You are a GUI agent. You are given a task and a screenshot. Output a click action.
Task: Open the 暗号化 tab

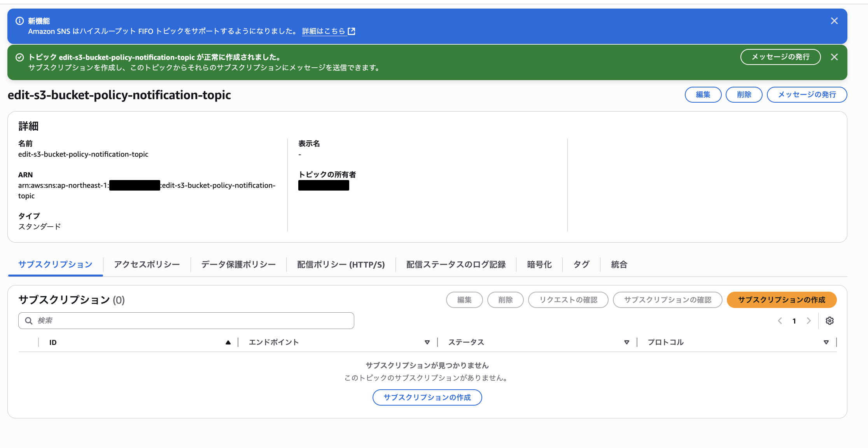pyautogui.click(x=539, y=264)
